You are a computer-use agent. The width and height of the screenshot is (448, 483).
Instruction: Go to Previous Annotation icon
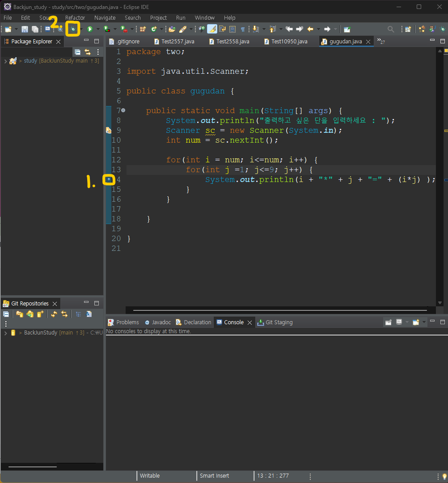[x=272, y=29]
